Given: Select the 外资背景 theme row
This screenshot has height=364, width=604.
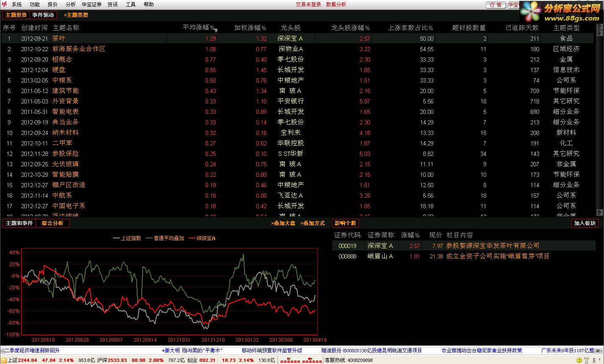Looking at the screenshot, I should click(x=297, y=101).
